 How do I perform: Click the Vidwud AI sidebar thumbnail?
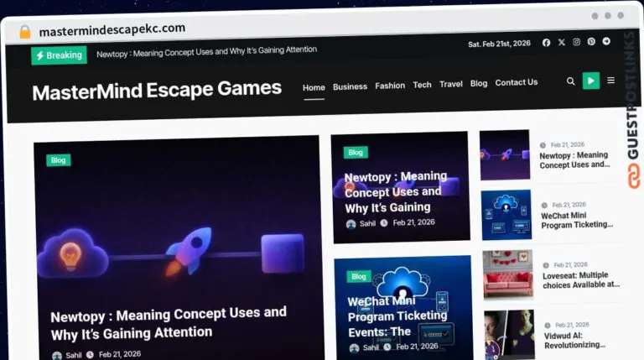click(510, 335)
